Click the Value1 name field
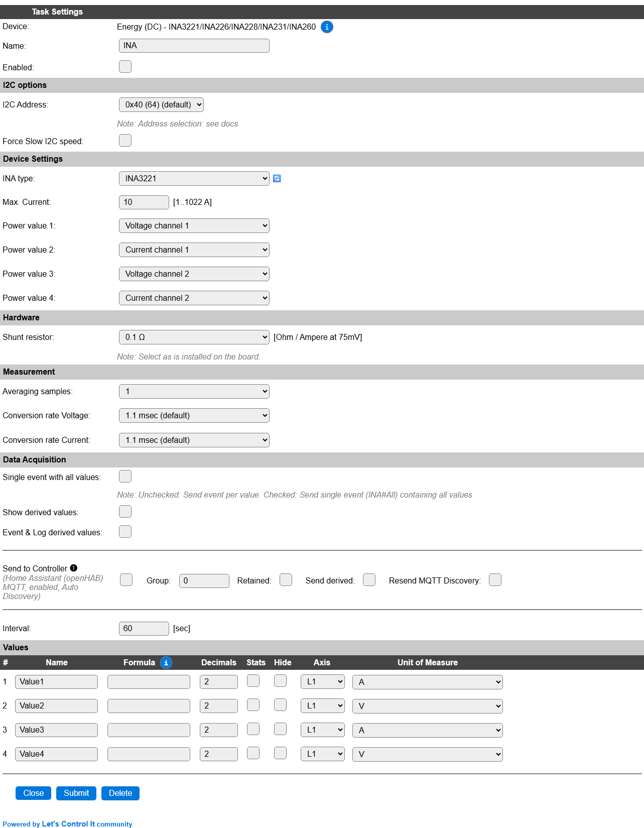The image size is (644, 828). coord(56,682)
